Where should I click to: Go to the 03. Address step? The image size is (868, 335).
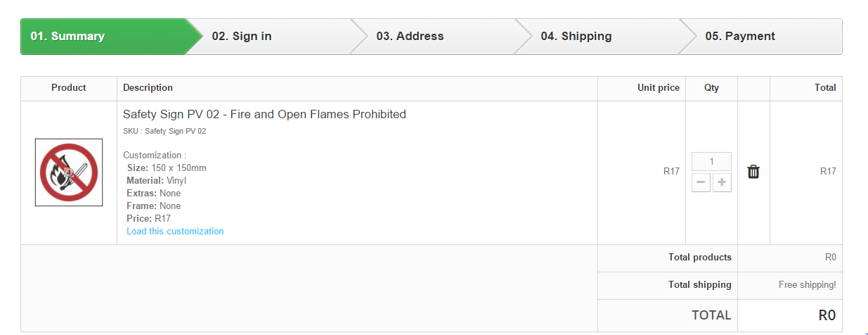pos(410,37)
